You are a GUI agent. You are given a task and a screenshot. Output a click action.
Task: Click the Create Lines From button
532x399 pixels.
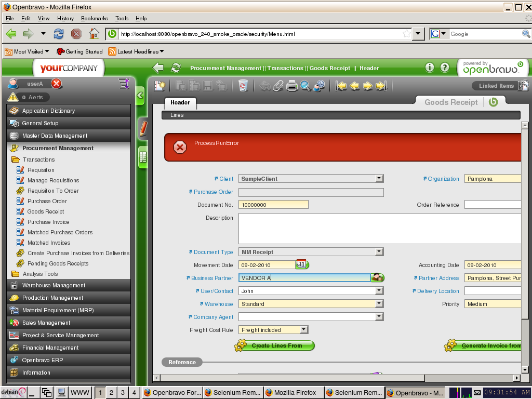coord(276,345)
